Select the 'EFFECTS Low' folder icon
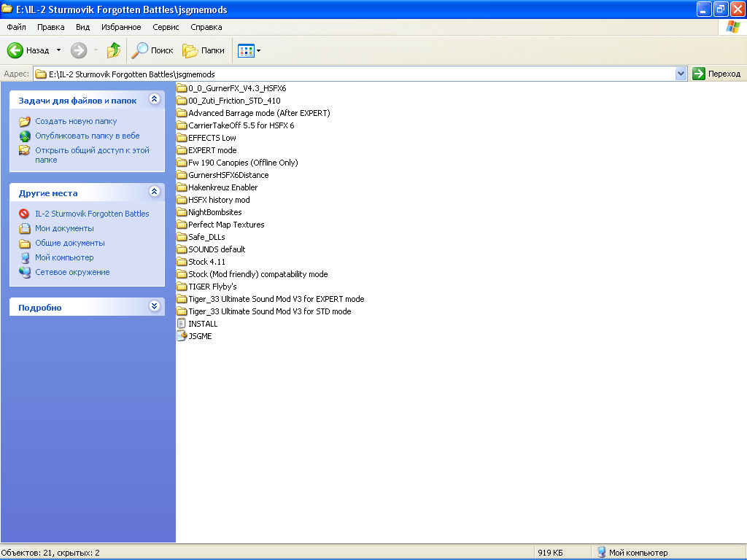747x560 pixels. (182, 138)
